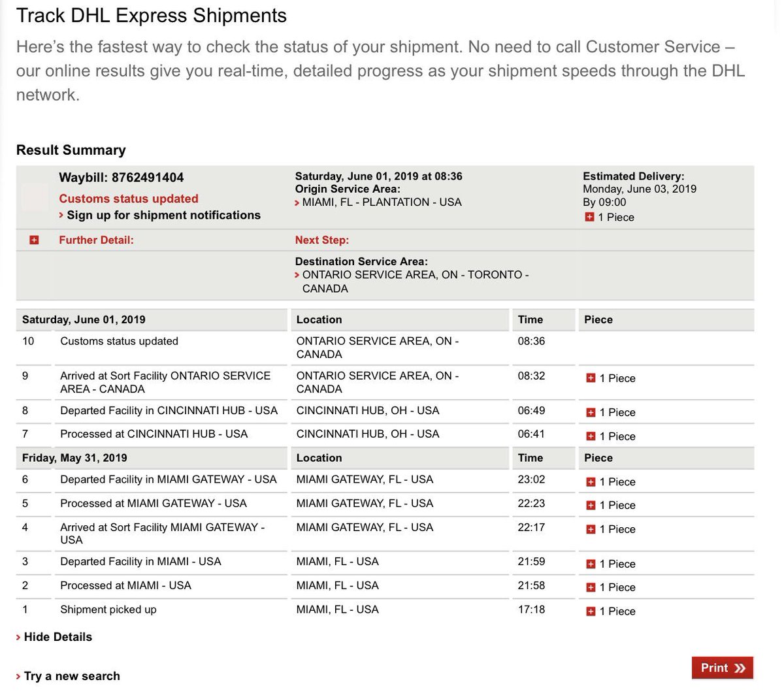Click Estimated Delivery label

click(x=634, y=176)
